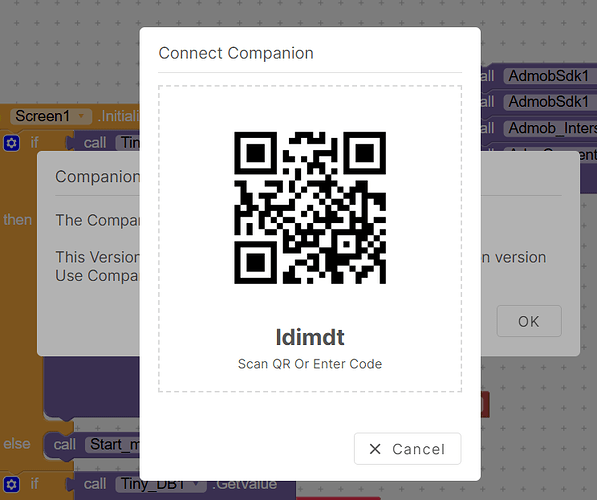
Task: Click the Connect Companion dialog title
Action: pos(236,53)
